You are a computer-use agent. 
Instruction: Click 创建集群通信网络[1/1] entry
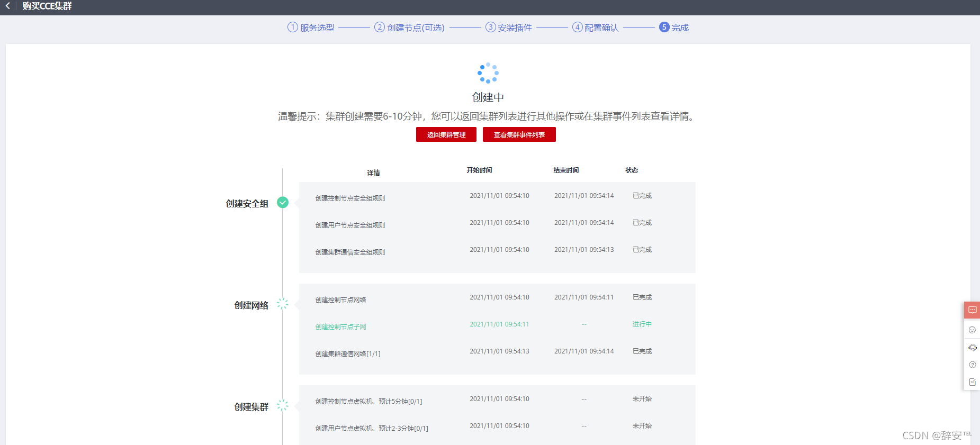(x=348, y=354)
